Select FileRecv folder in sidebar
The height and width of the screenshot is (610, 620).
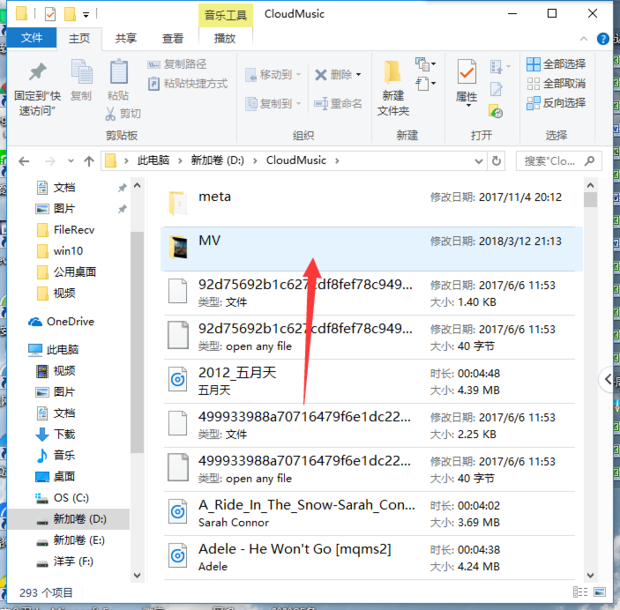[x=74, y=230]
